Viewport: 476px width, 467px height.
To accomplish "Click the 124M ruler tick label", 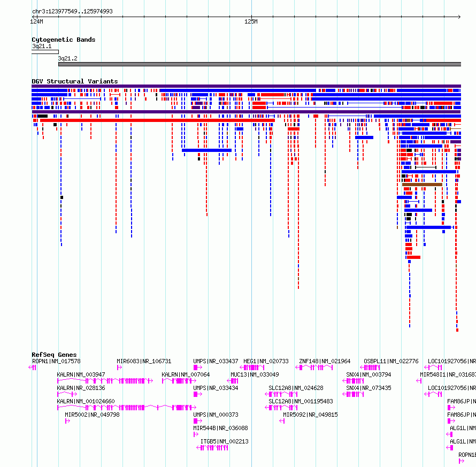I will coord(36,21).
